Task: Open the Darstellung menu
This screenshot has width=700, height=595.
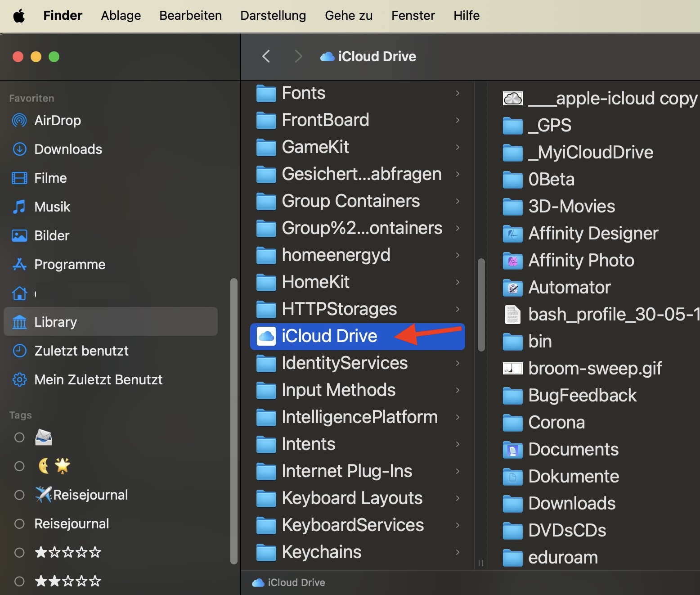Action: click(x=273, y=16)
